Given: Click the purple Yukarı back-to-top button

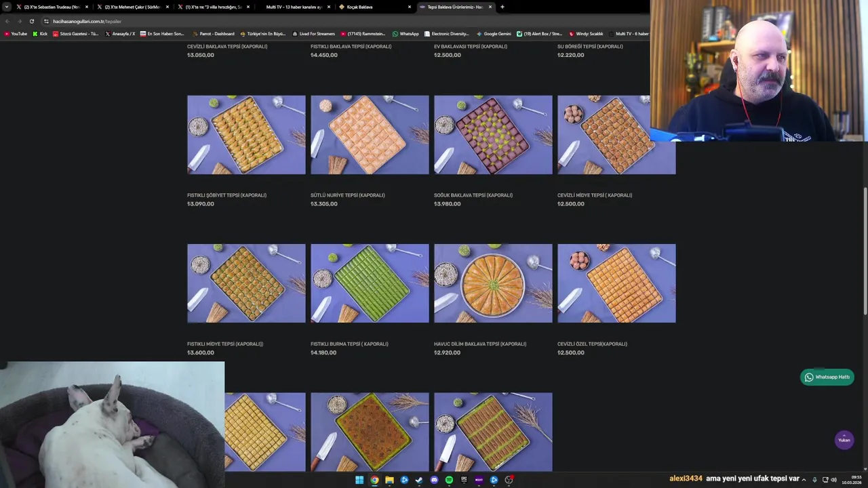Looking at the screenshot, I should click(x=844, y=439).
